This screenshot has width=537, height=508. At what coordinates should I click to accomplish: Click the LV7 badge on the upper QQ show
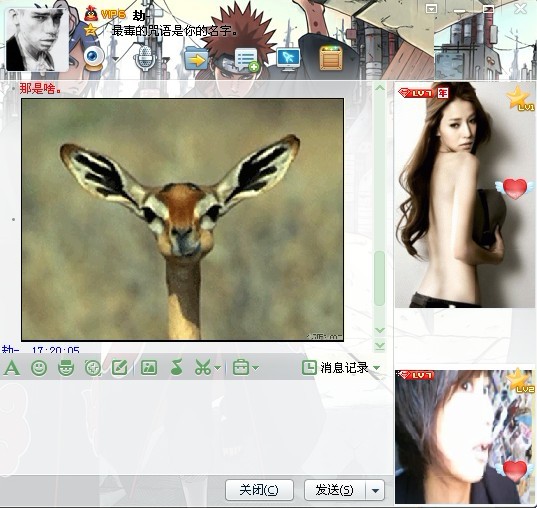(416, 92)
